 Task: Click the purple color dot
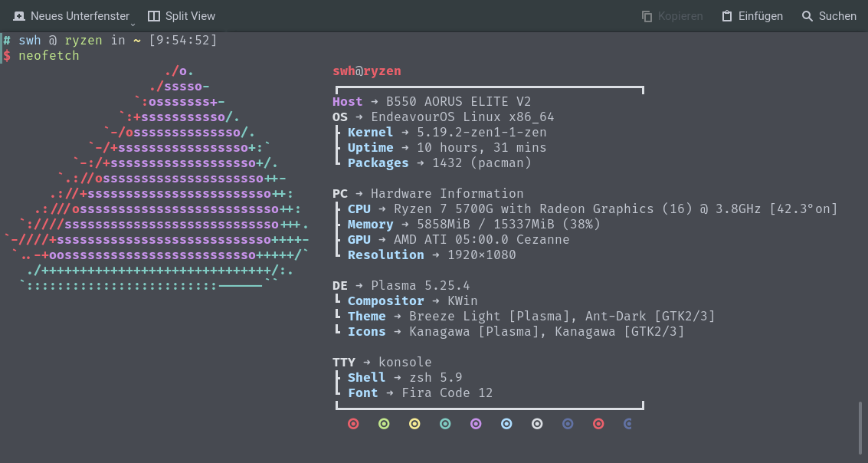476,424
